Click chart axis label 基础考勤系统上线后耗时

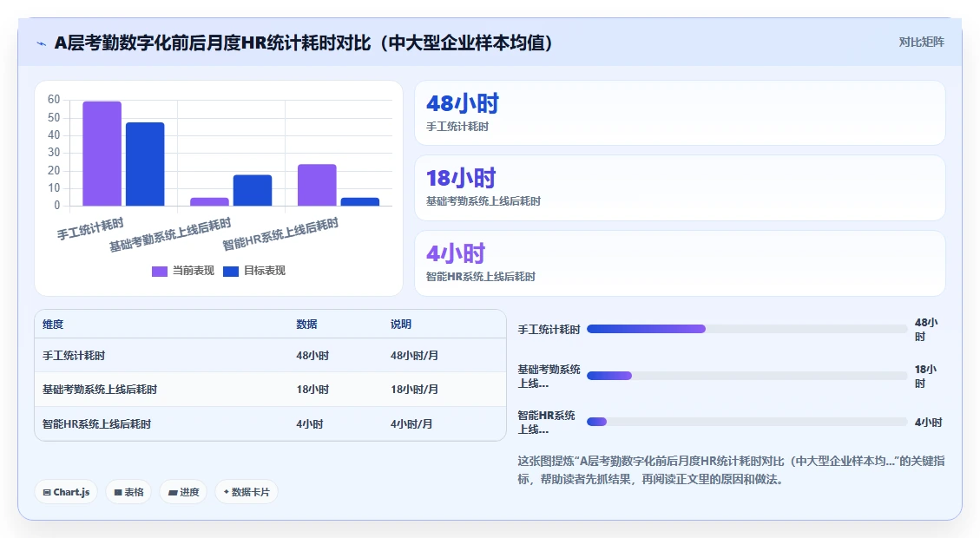[x=170, y=235]
